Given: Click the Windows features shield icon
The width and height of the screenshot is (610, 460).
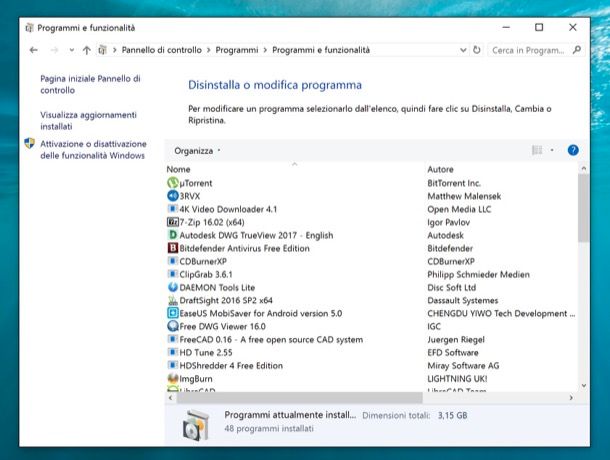Looking at the screenshot, I should 30,144.
